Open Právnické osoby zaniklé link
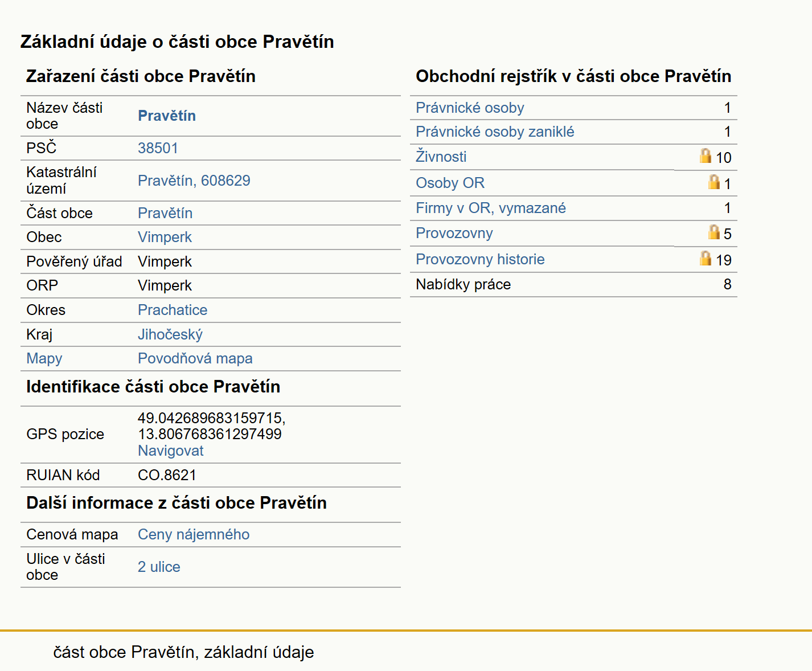Viewport: 812px width, 671px height. (x=495, y=132)
